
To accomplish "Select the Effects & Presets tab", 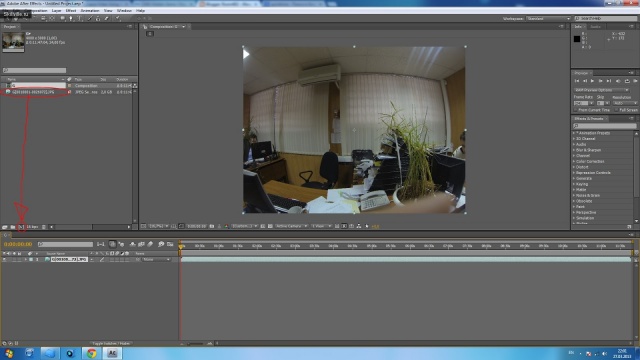I will 589,119.
